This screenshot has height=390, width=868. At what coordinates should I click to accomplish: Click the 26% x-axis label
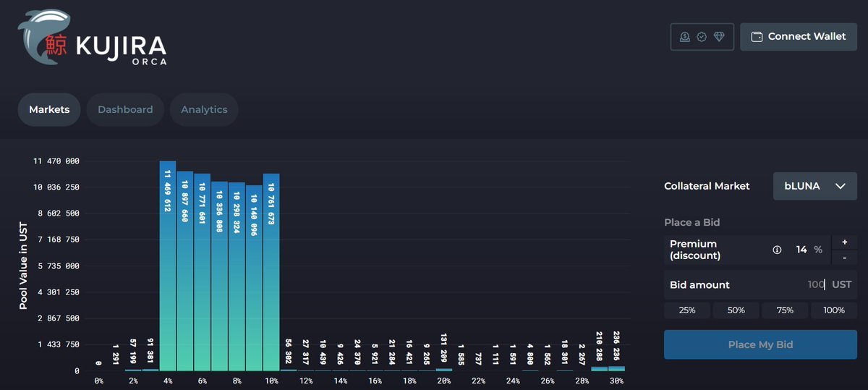click(547, 381)
